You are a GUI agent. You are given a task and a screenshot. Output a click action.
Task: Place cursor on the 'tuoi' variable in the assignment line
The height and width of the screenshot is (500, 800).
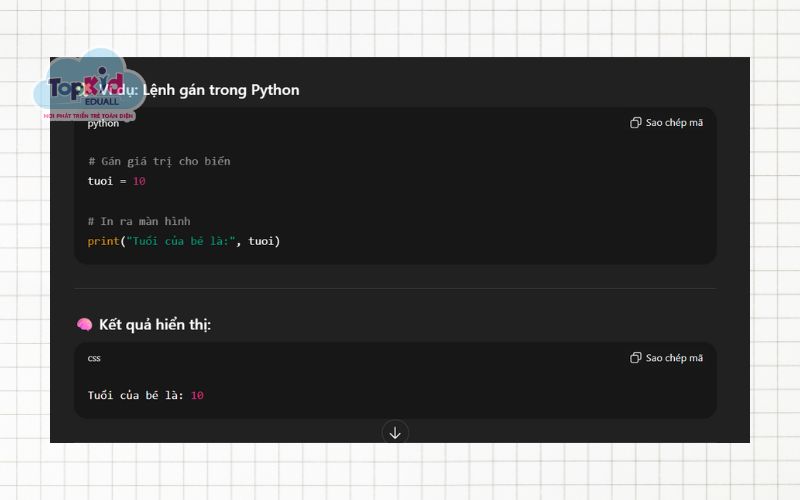coord(102,181)
